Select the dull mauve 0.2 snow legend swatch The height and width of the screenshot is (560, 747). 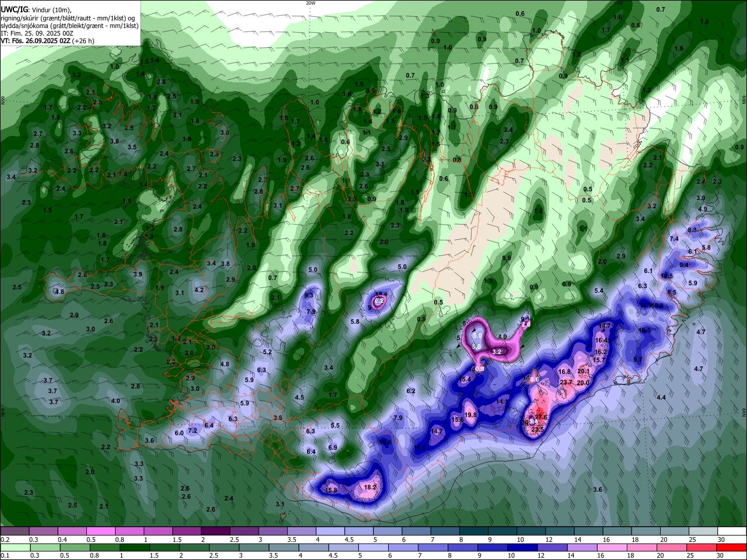click(x=15, y=531)
